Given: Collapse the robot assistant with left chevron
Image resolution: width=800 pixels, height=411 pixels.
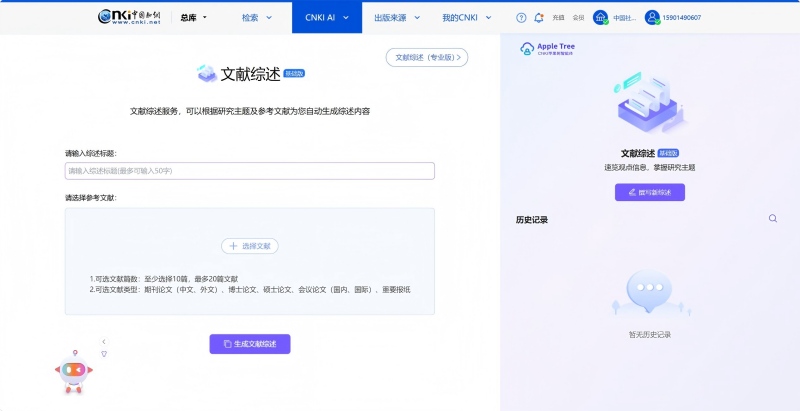Looking at the screenshot, I should pyautogui.click(x=103, y=342).
